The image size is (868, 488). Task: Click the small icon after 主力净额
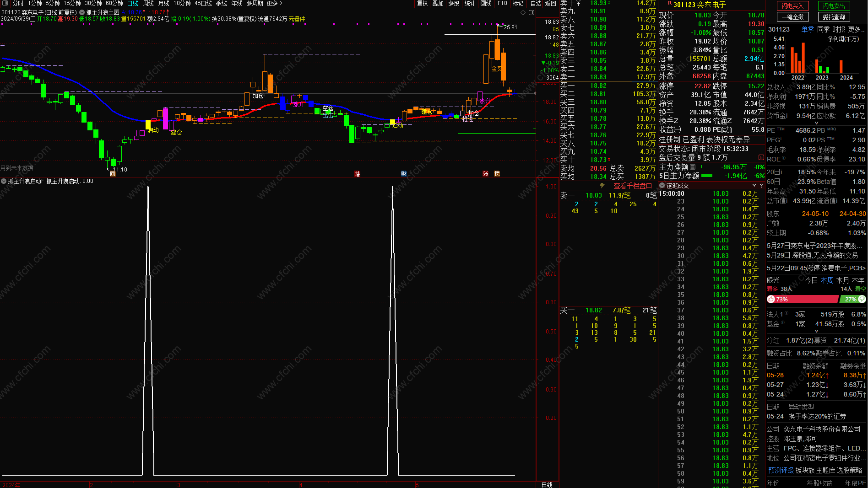(693, 167)
